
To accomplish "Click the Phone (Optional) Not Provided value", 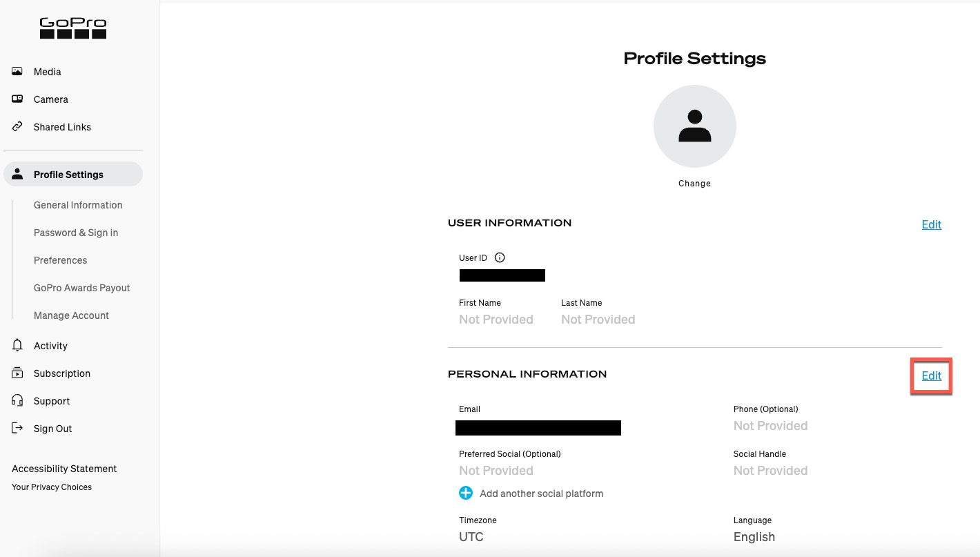I will pyautogui.click(x=771, y=426).
